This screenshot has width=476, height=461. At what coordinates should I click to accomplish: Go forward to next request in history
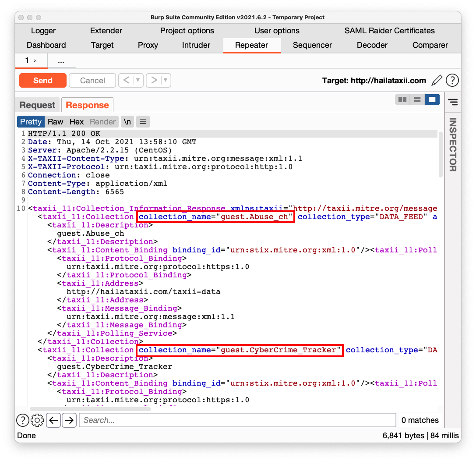pos(154,80)
